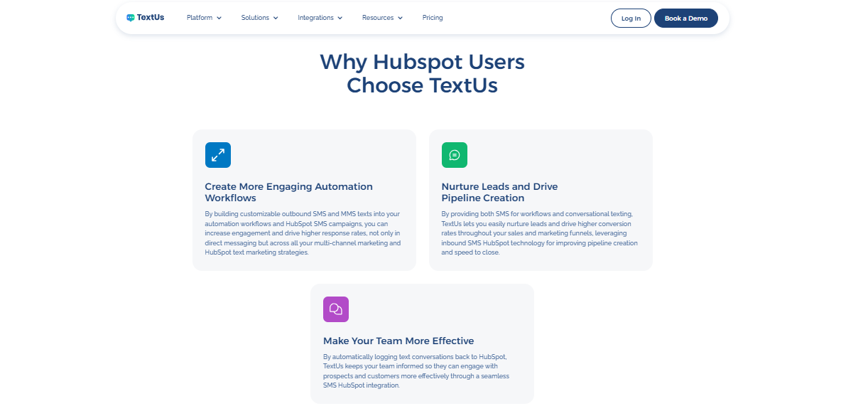868x416 pixels.
Task: Click the TextUs speech bubble logo icon
Action: click(131, 16)
